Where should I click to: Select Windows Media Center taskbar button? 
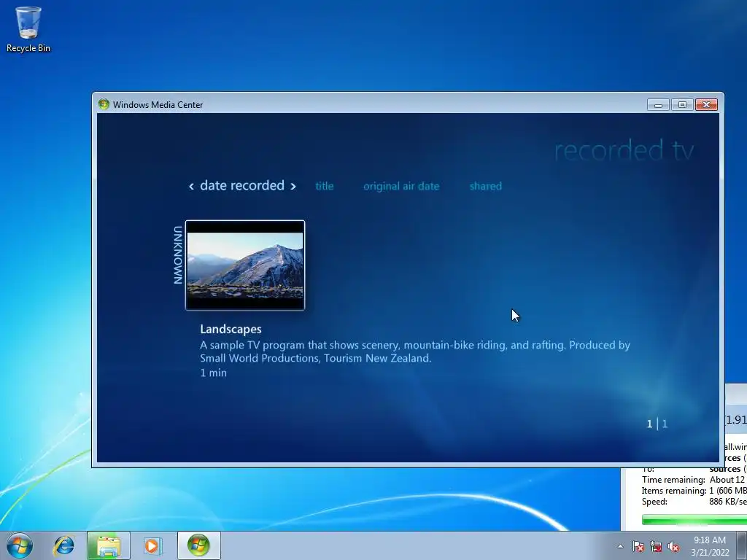click(x=198, y=545)
